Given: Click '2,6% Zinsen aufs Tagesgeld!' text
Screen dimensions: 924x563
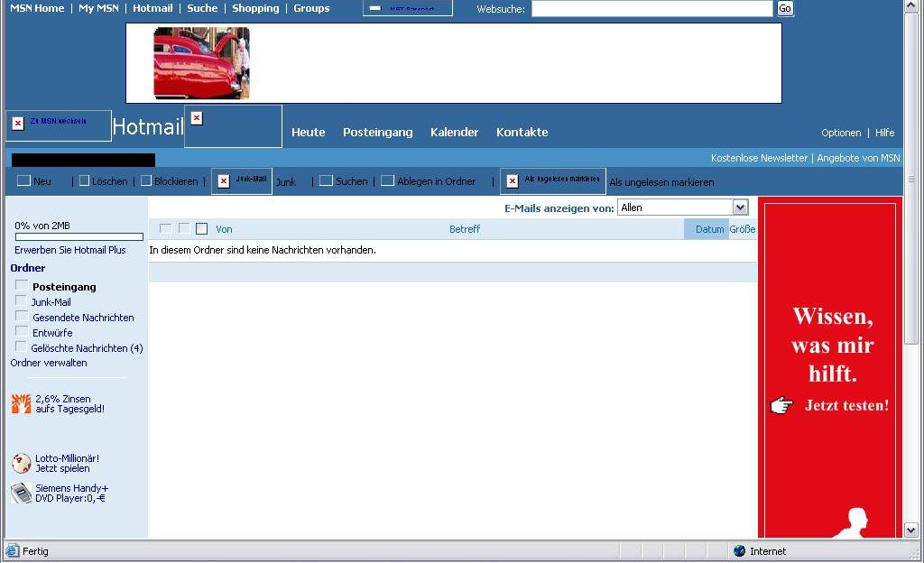Looking at the screenshot, I should [x=69, y=404].
